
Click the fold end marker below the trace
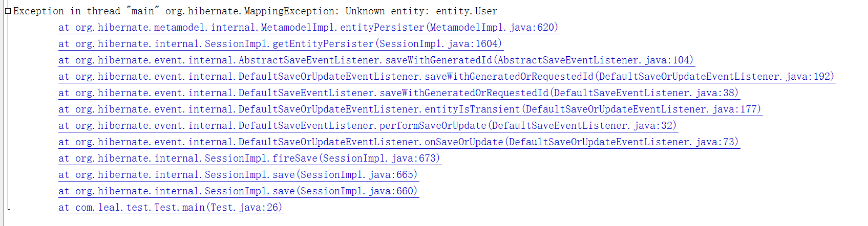(x=9, y=208)
